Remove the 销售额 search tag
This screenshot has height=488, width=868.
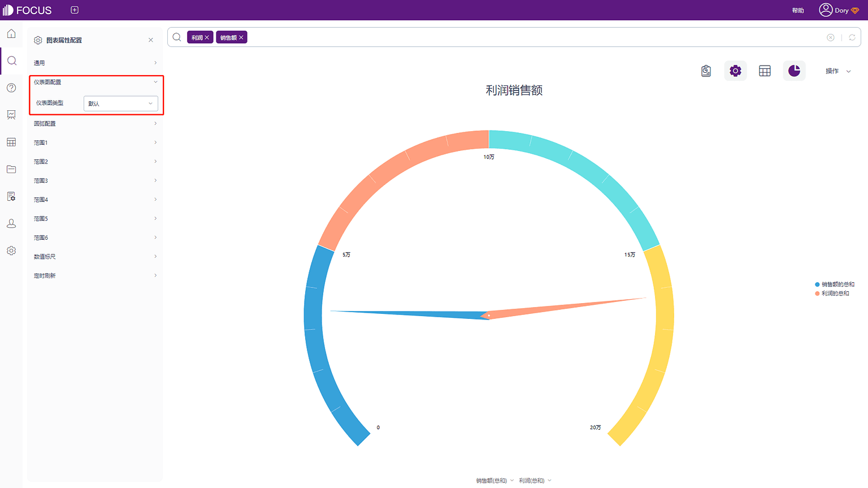coord(241,37)
